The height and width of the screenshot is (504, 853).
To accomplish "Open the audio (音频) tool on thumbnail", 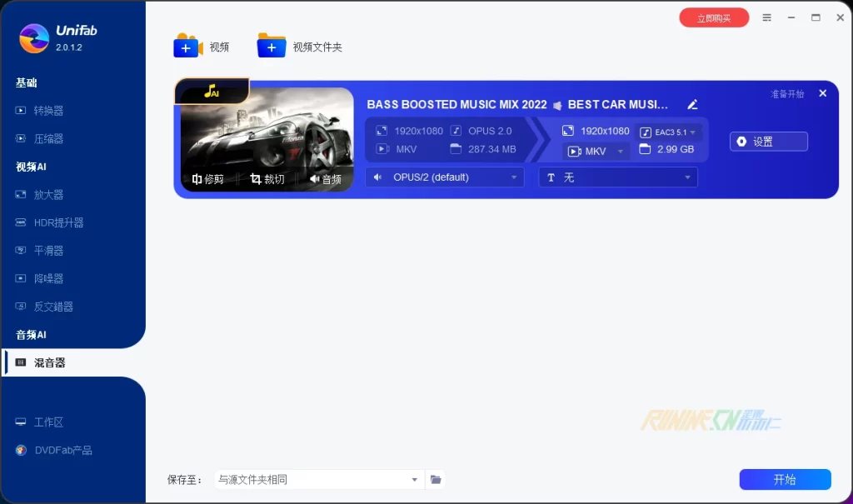I will point(326,179).
